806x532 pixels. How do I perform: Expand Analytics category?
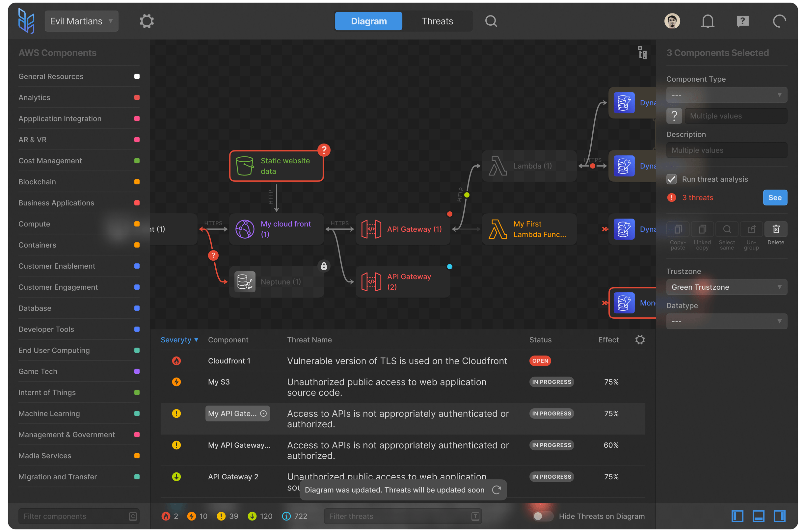pyautogui.click(x=79, y=97)
